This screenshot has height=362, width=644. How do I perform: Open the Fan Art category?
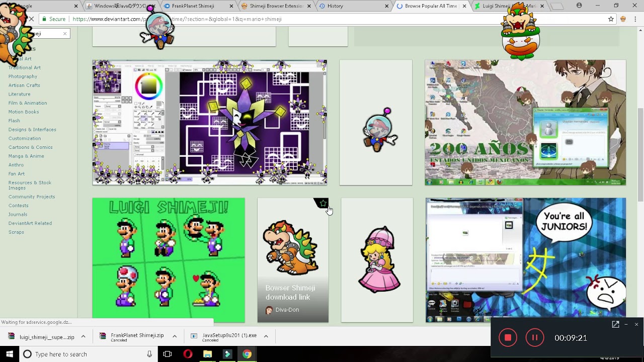[x=17, y=174]
